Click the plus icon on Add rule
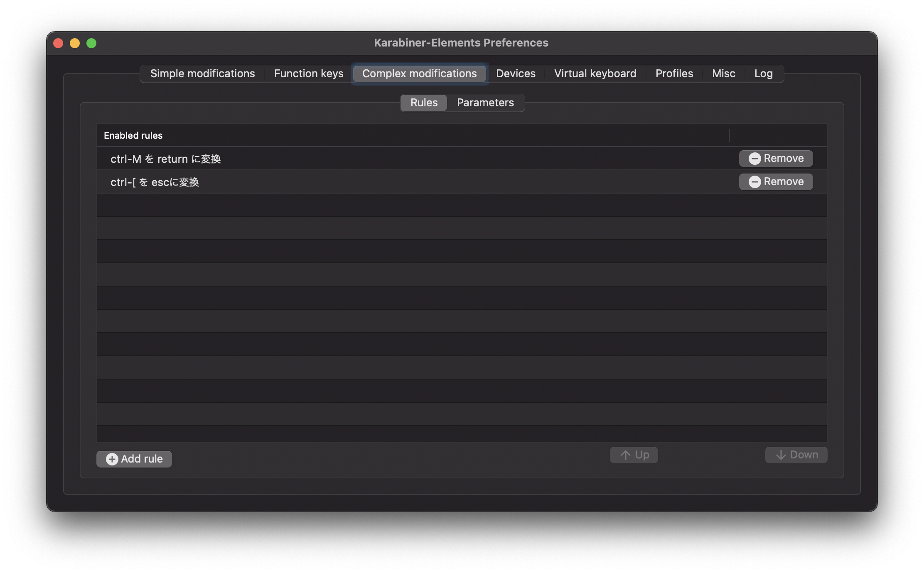 [x=112, y=459]
